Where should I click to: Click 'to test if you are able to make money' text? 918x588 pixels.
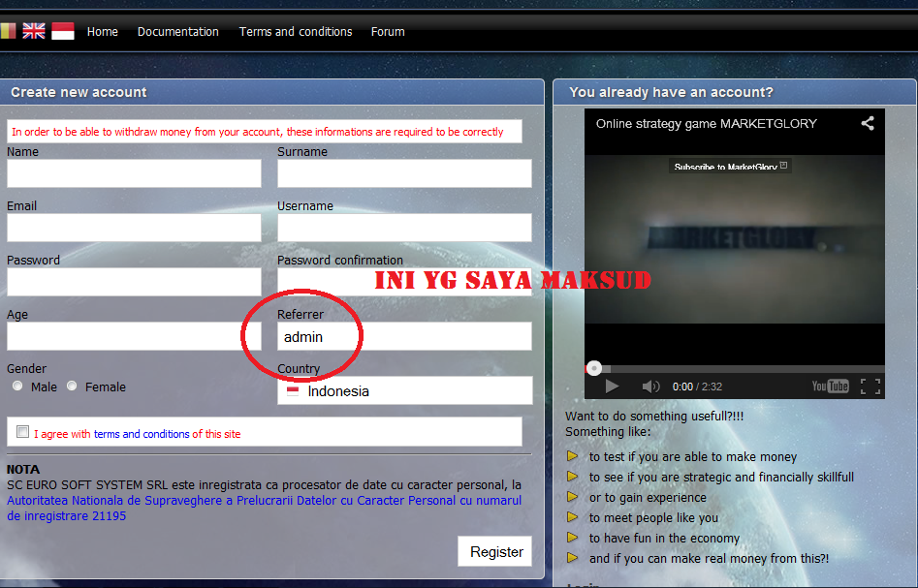click(693, 457)
